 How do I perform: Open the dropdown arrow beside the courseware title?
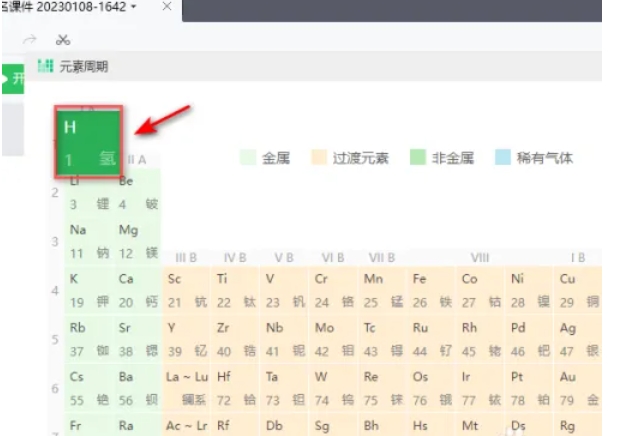[134, 7]
